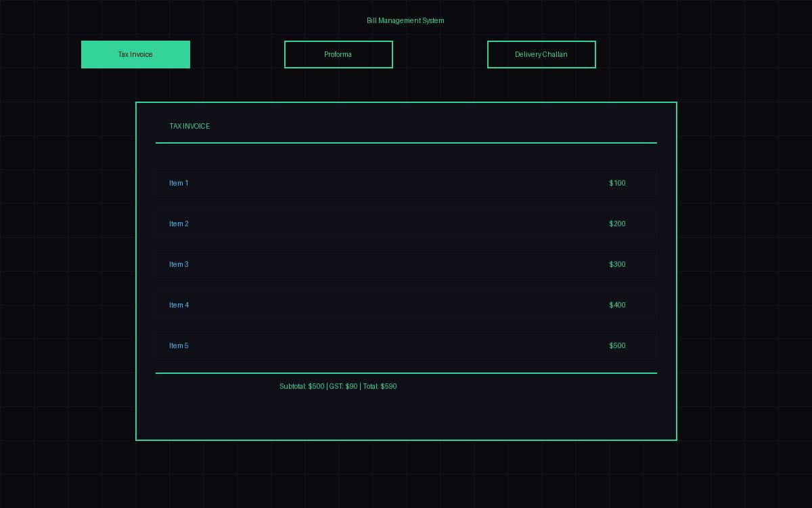Click the $100 price for Item 1
812x508 pixels.
coord(617,183)
